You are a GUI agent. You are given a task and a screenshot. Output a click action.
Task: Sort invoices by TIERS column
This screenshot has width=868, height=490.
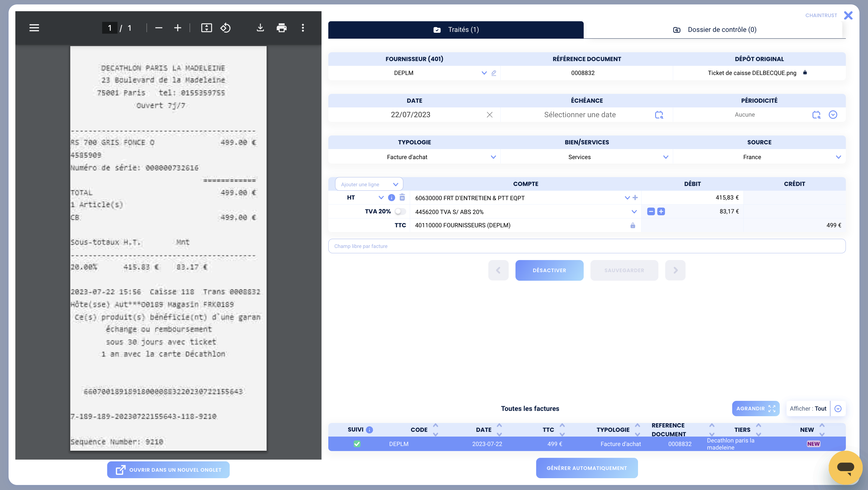758,430
